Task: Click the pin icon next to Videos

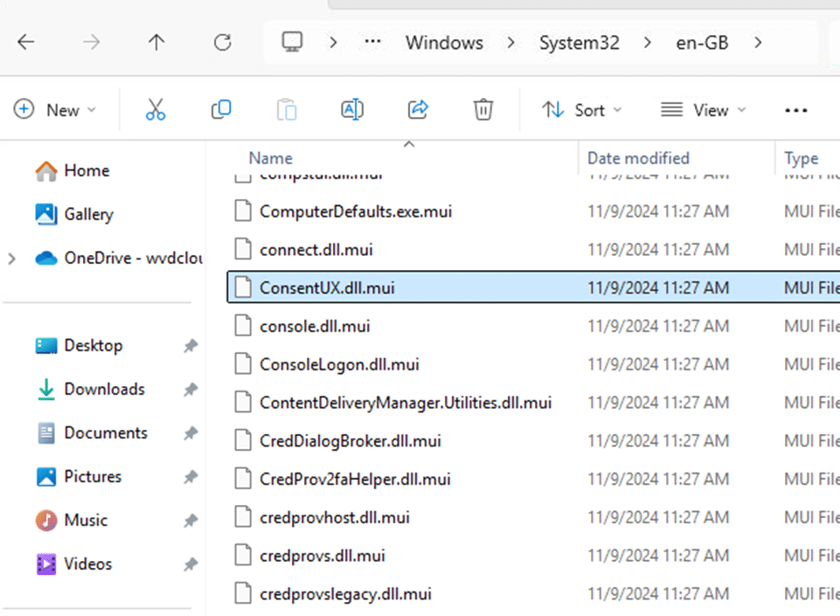Action: point(191,564)
